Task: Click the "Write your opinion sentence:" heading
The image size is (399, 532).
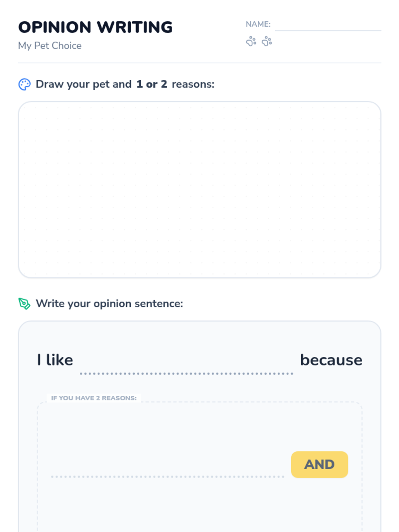Action: [109, 304]
